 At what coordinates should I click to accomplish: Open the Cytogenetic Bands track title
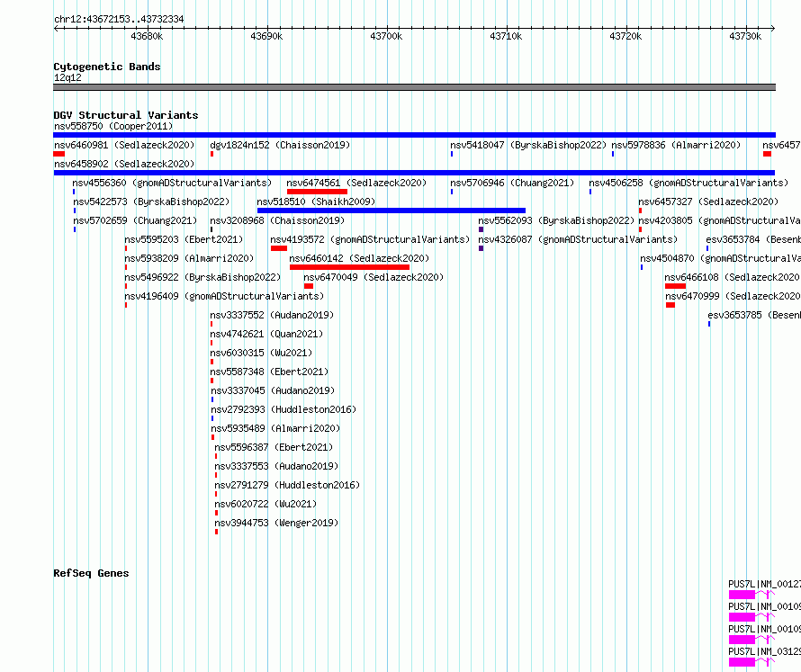tap(107, 67)
